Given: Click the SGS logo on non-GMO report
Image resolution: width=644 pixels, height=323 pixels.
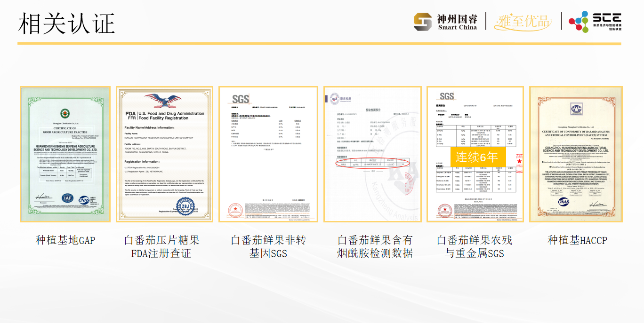Looking at the screenshot, I should tap(240, 99).
